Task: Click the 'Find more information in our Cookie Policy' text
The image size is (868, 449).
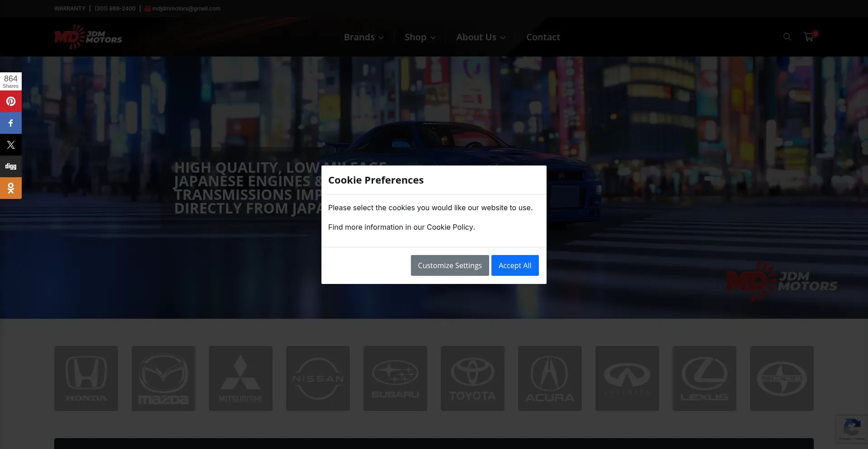Action: coord(401,227)
